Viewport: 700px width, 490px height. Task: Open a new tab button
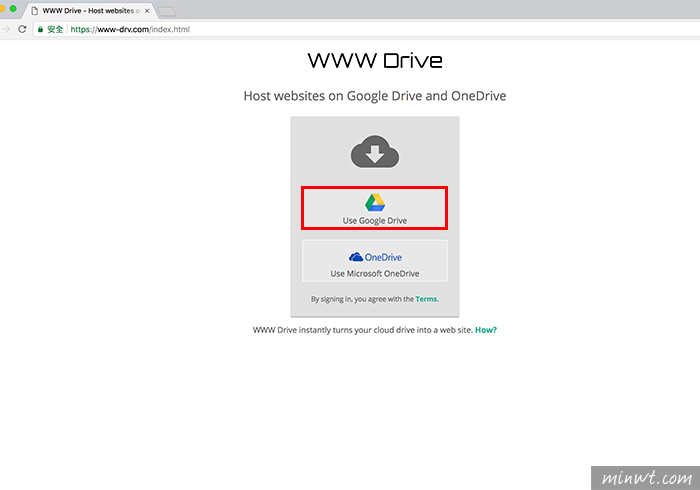coord(167,12)
